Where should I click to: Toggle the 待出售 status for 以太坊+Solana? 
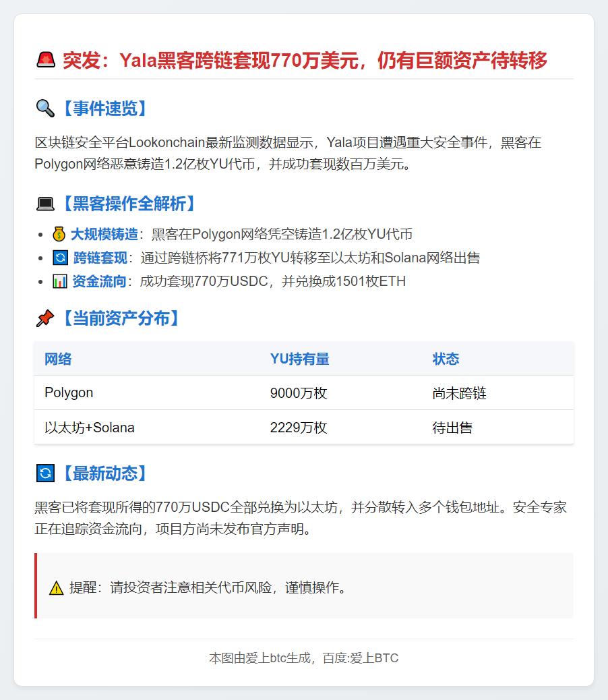454,427
